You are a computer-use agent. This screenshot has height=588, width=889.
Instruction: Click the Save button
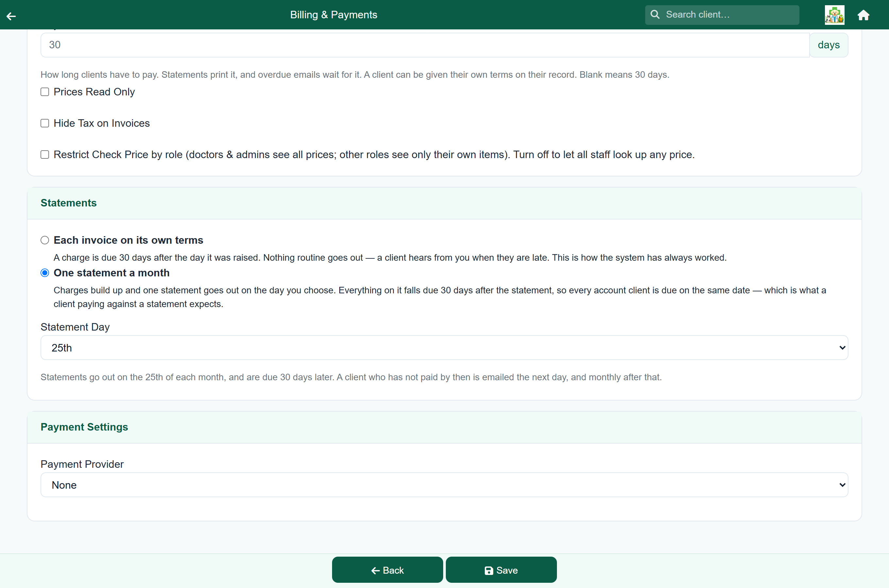coord(501,570)
